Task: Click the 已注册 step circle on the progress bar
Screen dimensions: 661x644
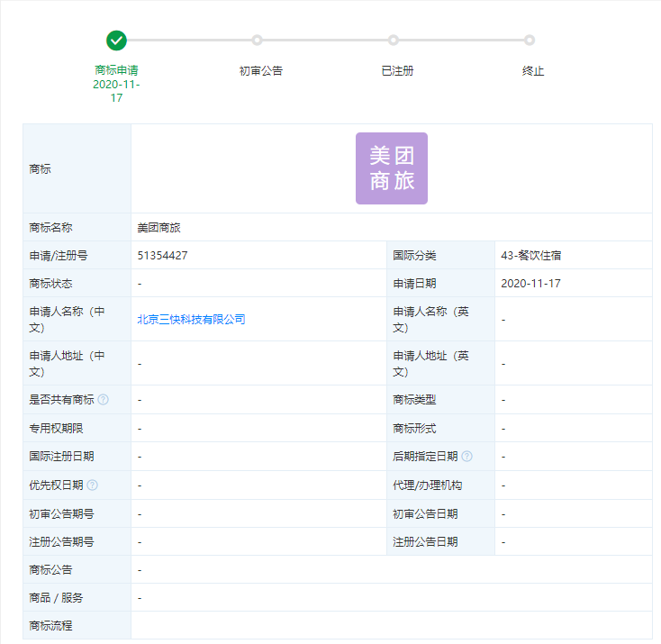Action: point(394,41)
